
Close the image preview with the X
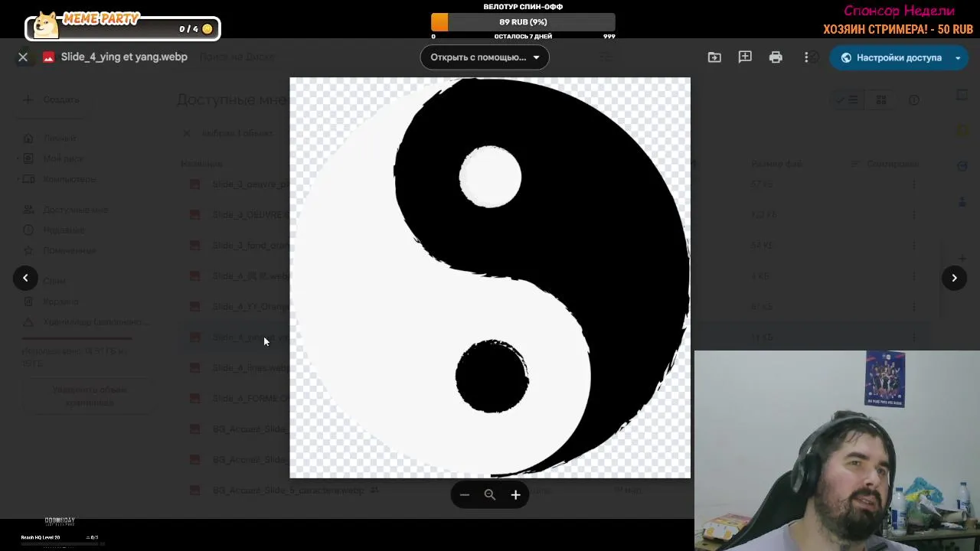[x=23, y=57]
